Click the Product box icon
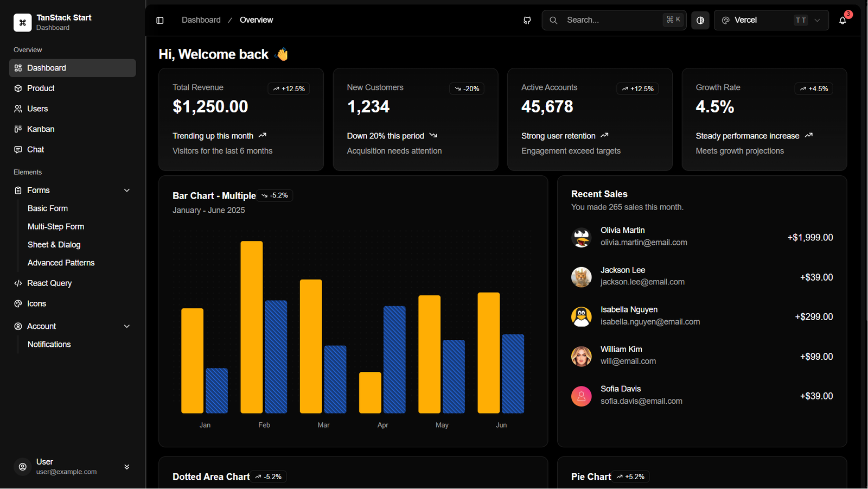Screen dimensions: 868x489 18,88
